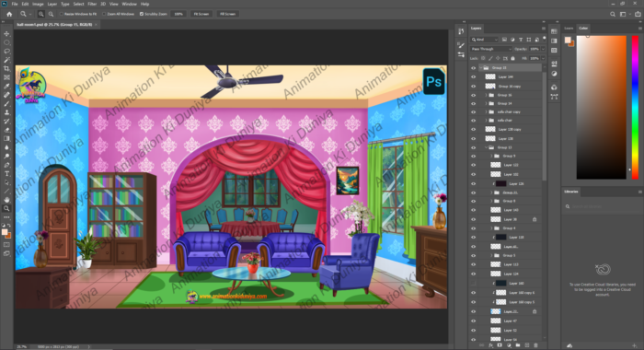Select the Move tool

[x=6, y=34]
